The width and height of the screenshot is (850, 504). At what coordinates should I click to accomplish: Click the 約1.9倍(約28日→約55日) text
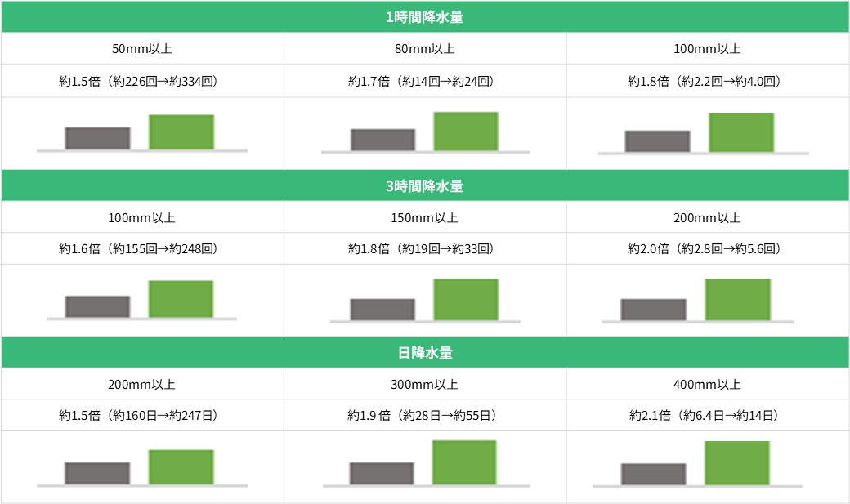423,416
